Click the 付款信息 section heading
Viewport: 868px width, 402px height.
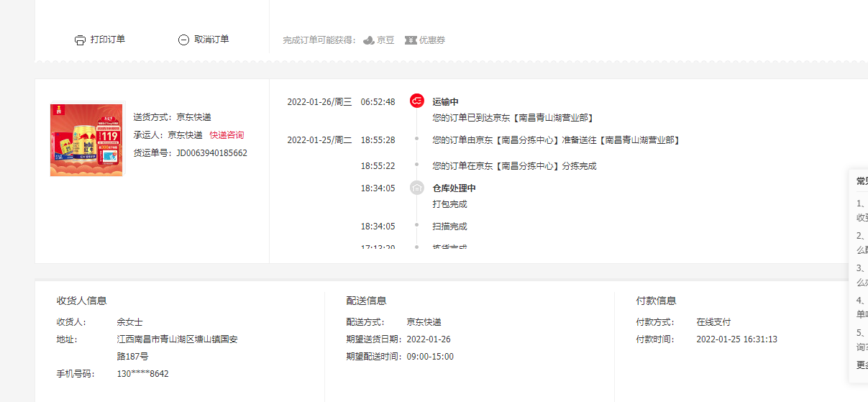point(657,301)
